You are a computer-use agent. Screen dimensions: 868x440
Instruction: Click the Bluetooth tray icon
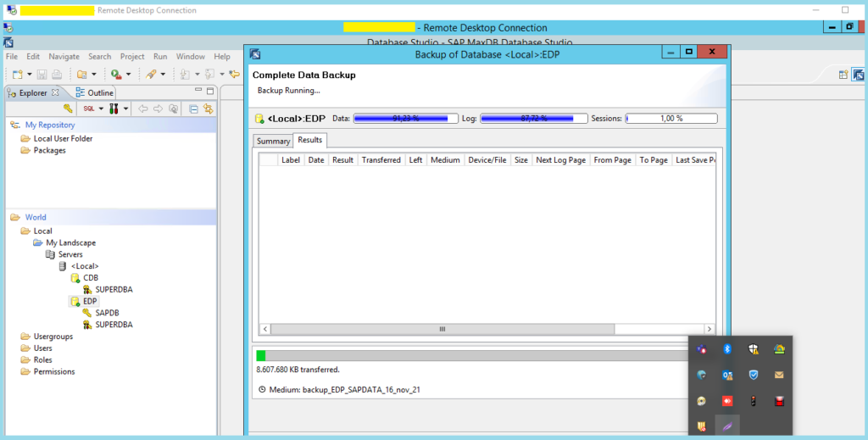727,348
